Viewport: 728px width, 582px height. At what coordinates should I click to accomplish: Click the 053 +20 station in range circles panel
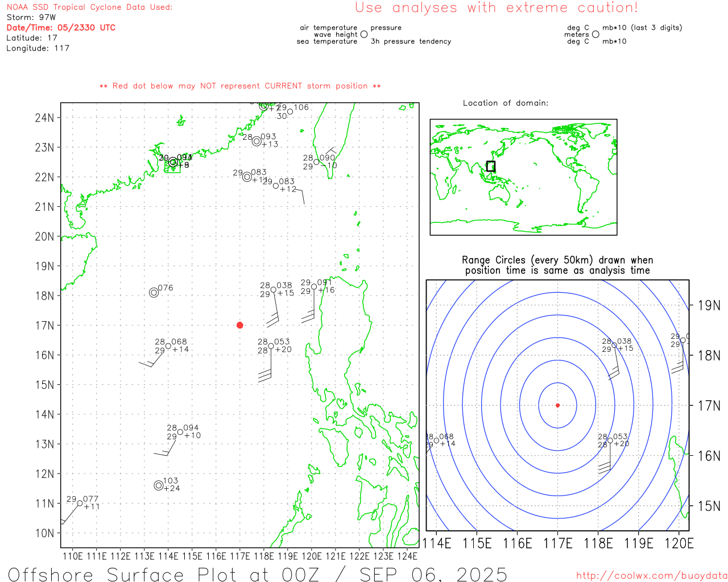click(610, 440)
